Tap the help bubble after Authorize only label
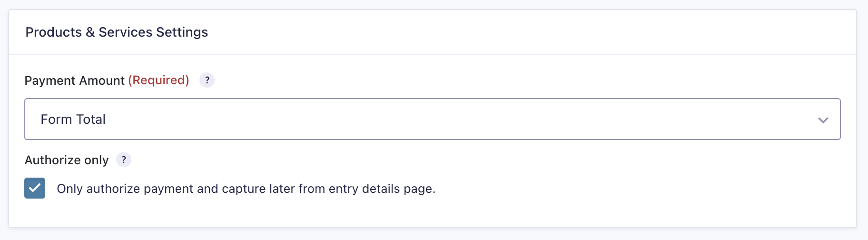 point(124,160)
